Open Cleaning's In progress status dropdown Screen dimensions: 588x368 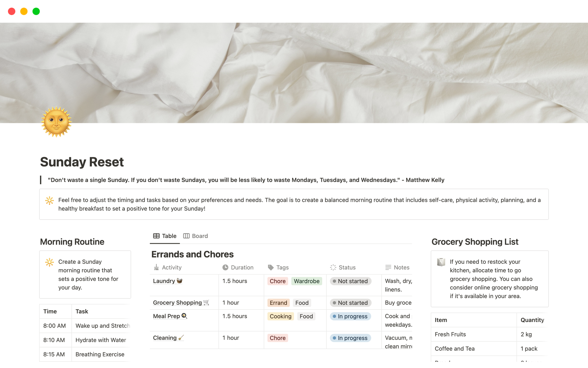(350, 338)
